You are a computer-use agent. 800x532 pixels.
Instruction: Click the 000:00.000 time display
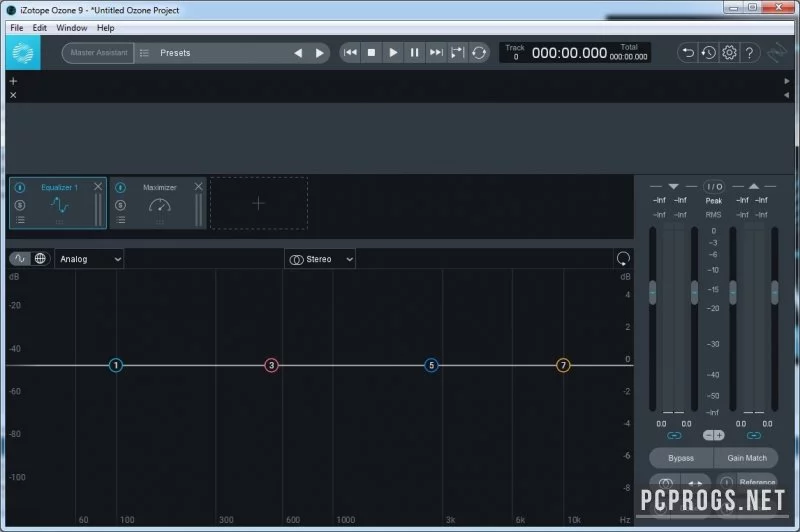(569, 53)
